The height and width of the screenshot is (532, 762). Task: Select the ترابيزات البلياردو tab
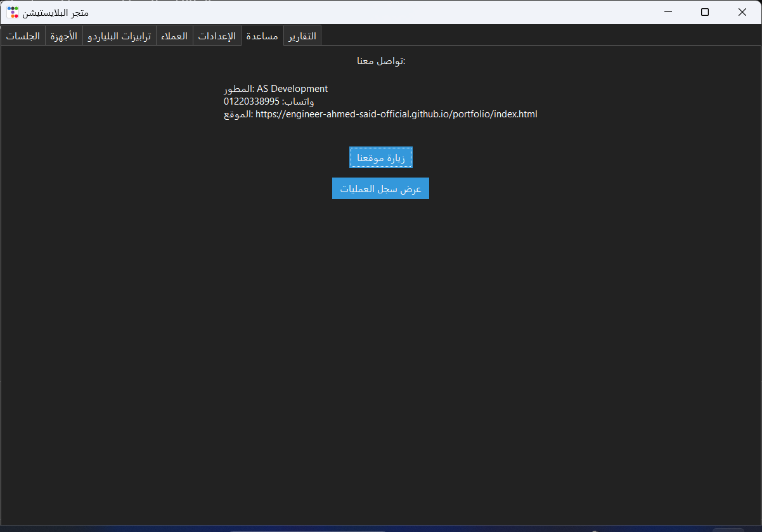point(119,36)
